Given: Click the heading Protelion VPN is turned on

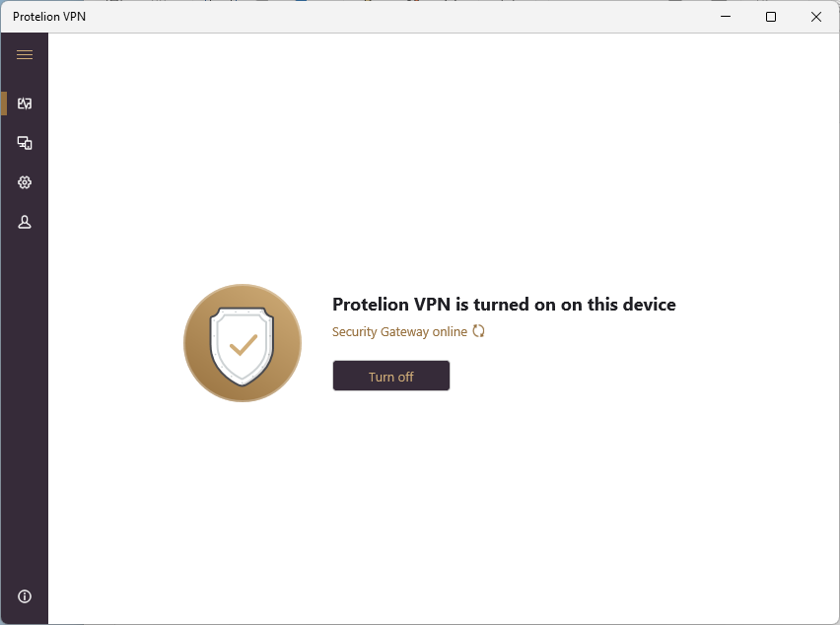Looking at the screenshot, I should click(x=504, y=305).
